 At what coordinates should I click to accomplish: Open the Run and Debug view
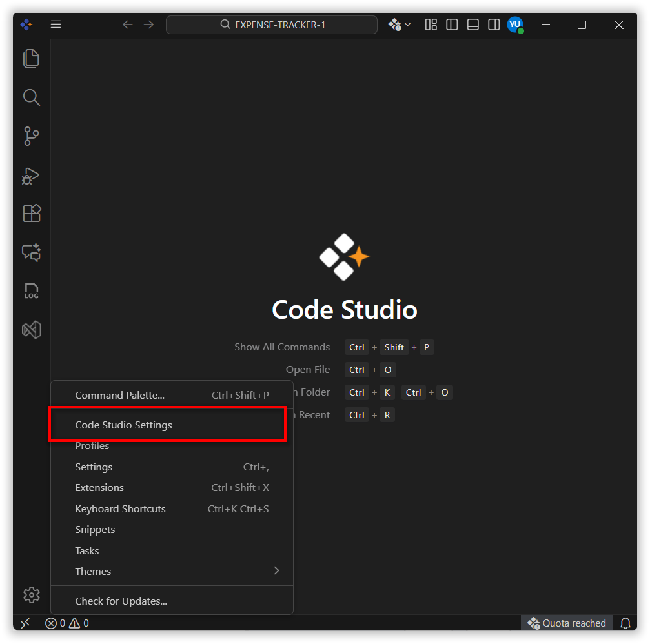31,176
